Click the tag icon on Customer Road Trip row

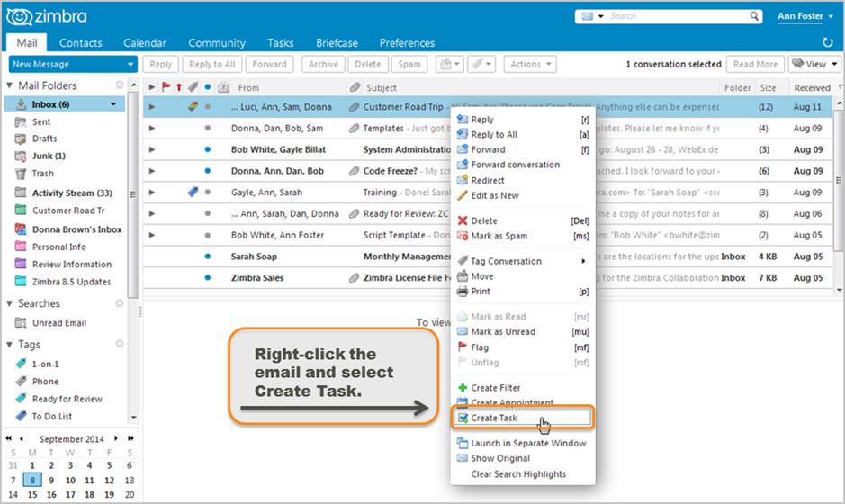pos(193,107)
